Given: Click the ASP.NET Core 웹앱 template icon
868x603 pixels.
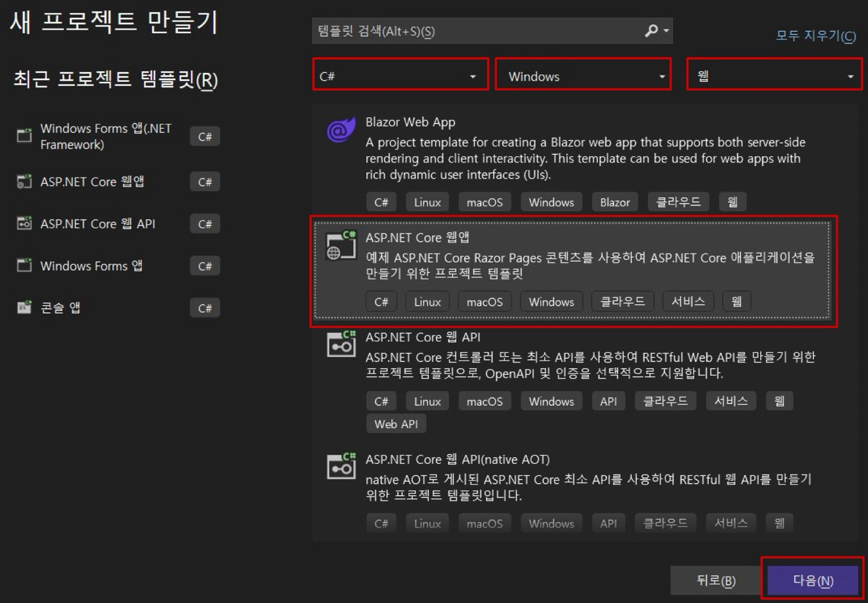Looking at the screenshot, I should (x=341, y=245).
